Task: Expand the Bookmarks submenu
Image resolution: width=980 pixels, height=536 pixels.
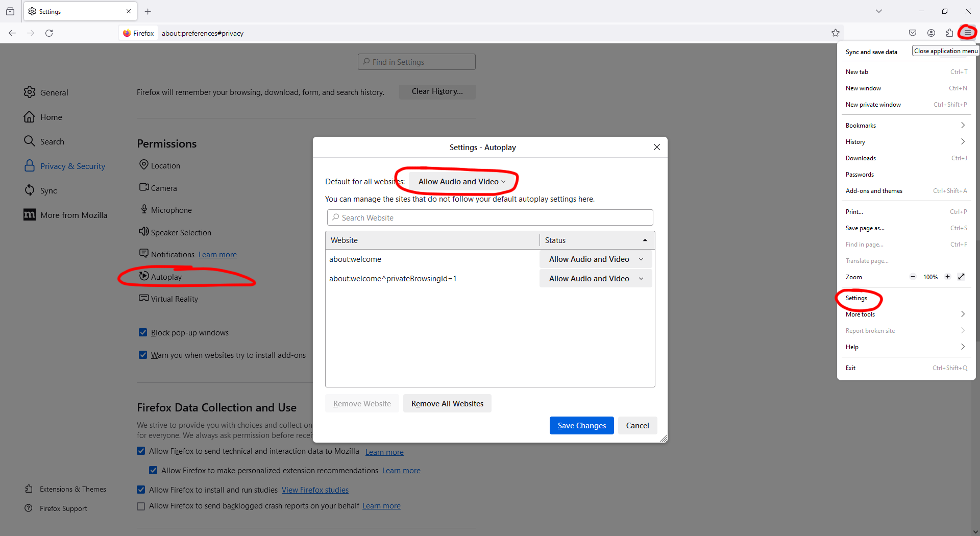Action: pyautogui.click(x=905, y=126)
